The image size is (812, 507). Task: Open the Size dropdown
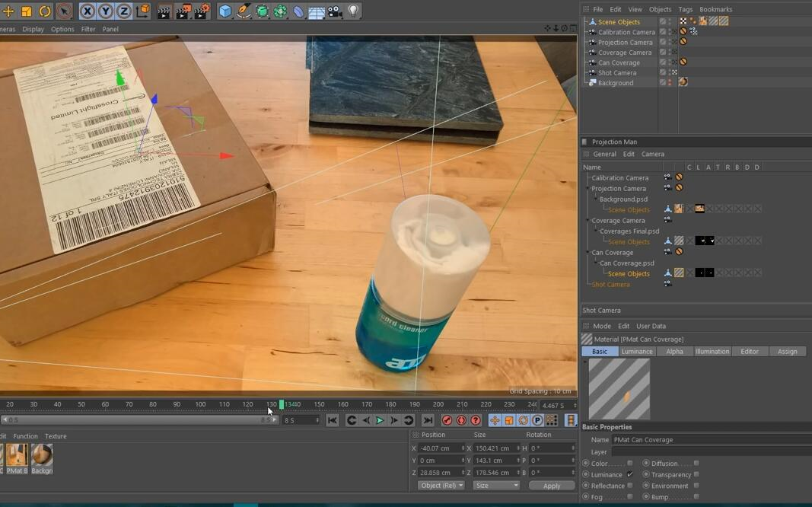click(496, 485)
